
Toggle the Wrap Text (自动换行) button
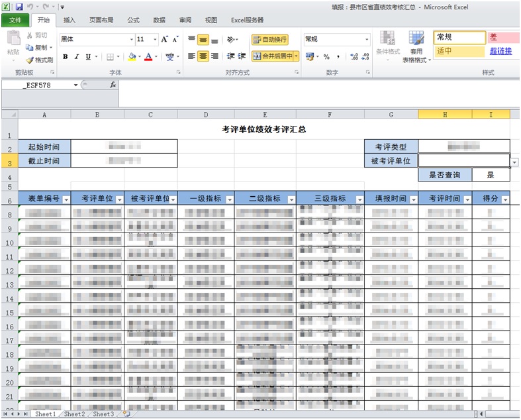tap(270, 40)
